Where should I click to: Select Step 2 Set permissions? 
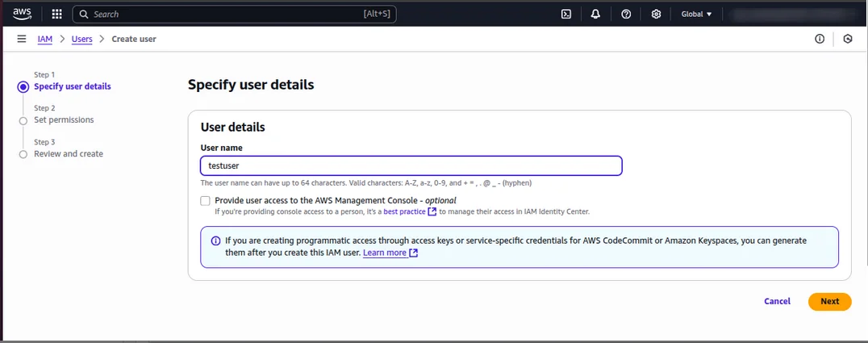click(x=64, y=120)
